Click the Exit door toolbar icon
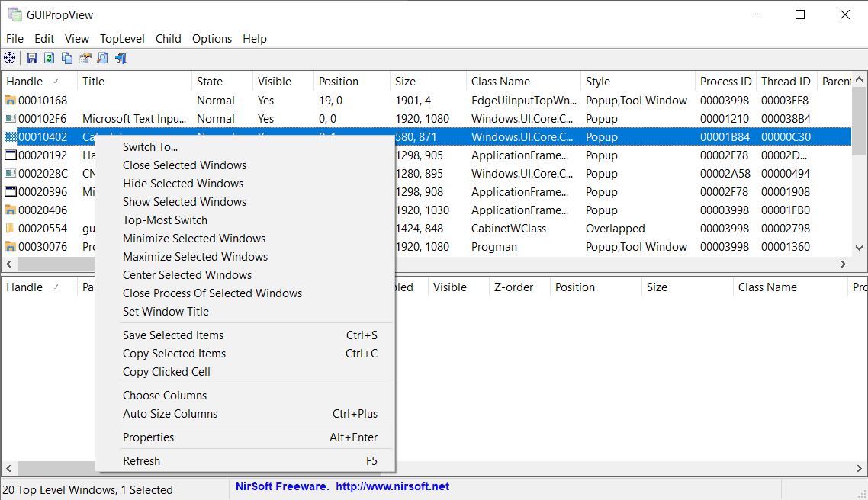This screenshot has width=868, height=500. 121,58
